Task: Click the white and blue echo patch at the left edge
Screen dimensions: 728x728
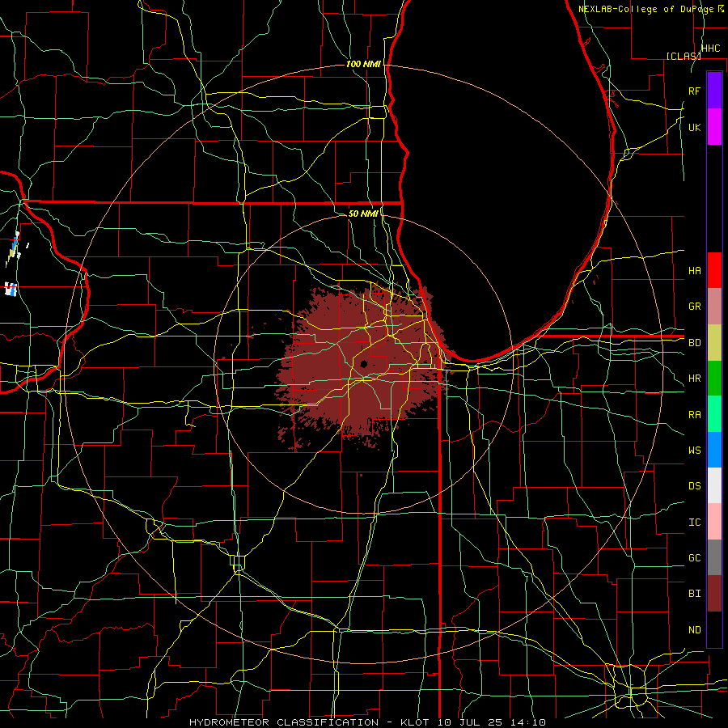Action: click(x=11, y=289)
